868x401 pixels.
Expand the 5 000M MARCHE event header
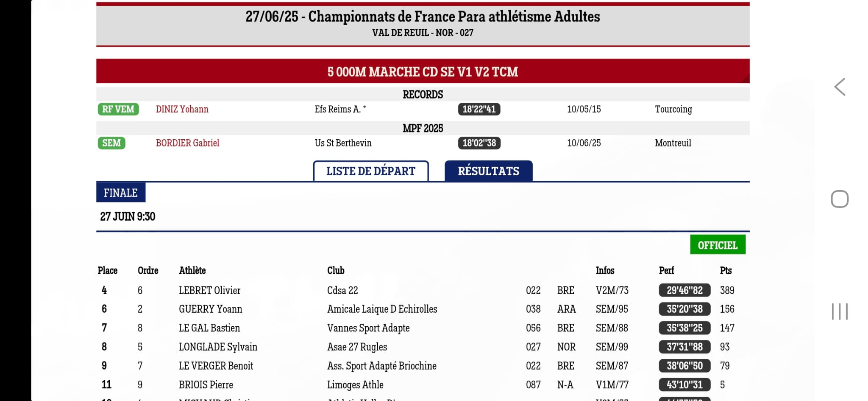(x=423, y=71)
